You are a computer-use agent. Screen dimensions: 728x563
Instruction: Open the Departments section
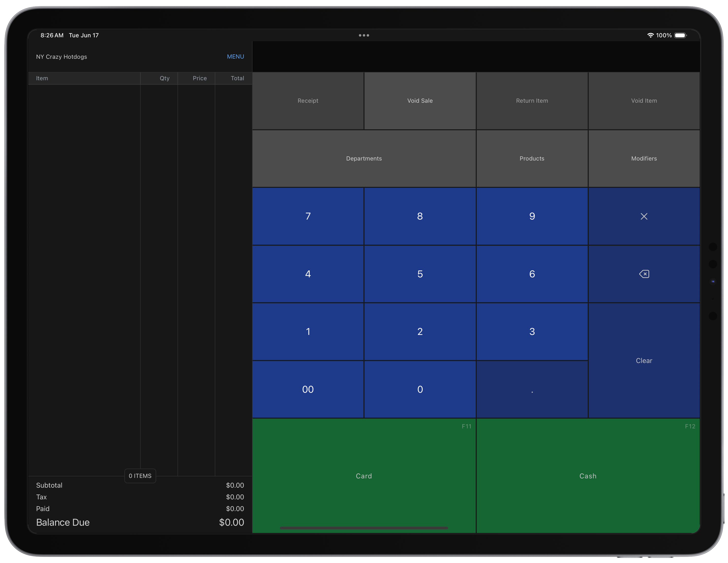click(x=364, y=159)
